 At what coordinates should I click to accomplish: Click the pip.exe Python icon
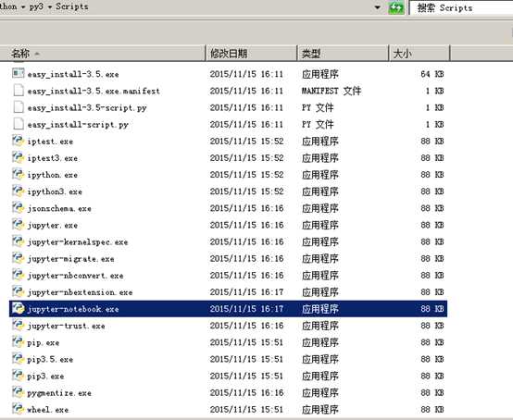coord(19,342)
